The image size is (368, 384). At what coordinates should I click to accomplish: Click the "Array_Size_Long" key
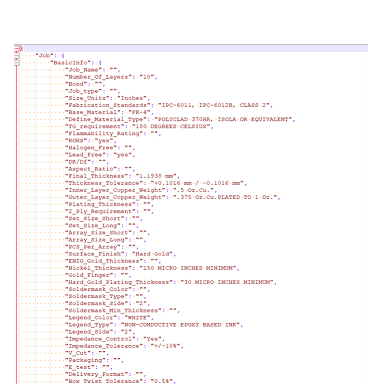96,240
